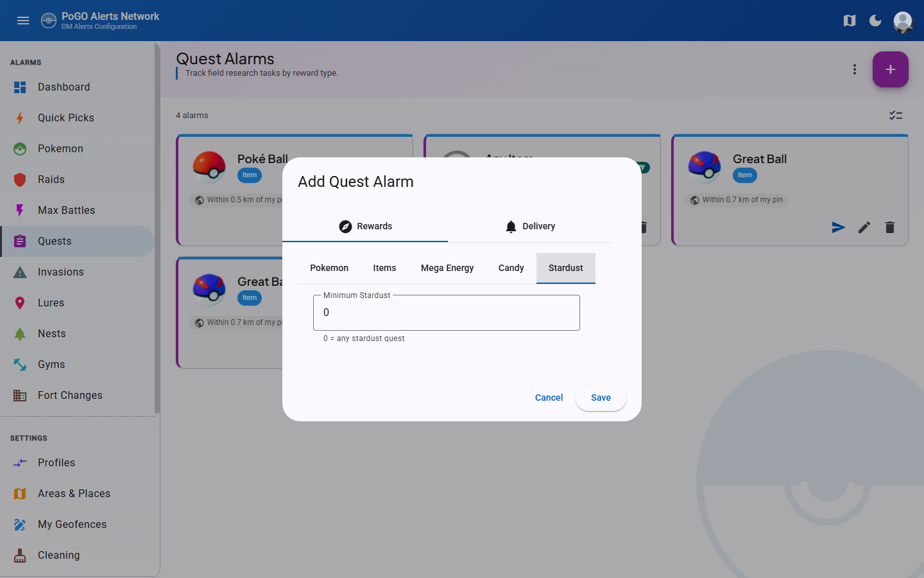Toggle dark mode moon icon
The height and width of the screenshot is (578, 924).
pos(875,21)
